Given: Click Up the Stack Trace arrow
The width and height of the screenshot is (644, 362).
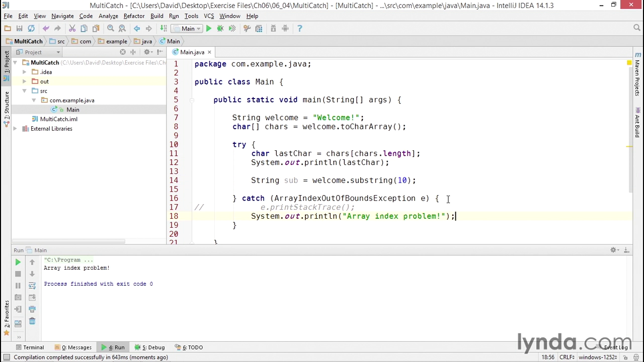Looking at the screenshot, I should tap(32, 262).
